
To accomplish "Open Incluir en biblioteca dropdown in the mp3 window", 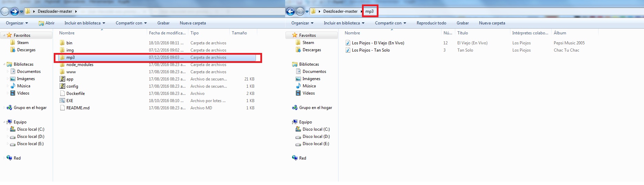I will coord(344,23).
